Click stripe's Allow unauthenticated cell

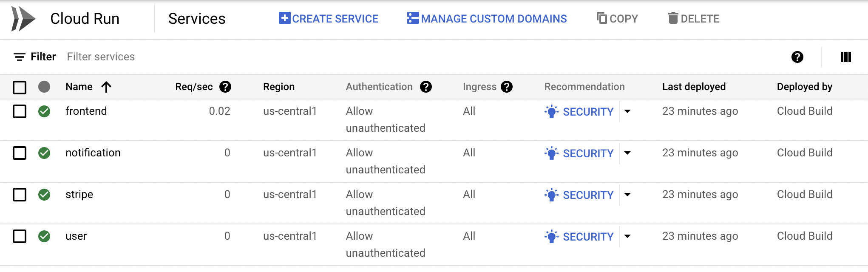coord(386,203)
